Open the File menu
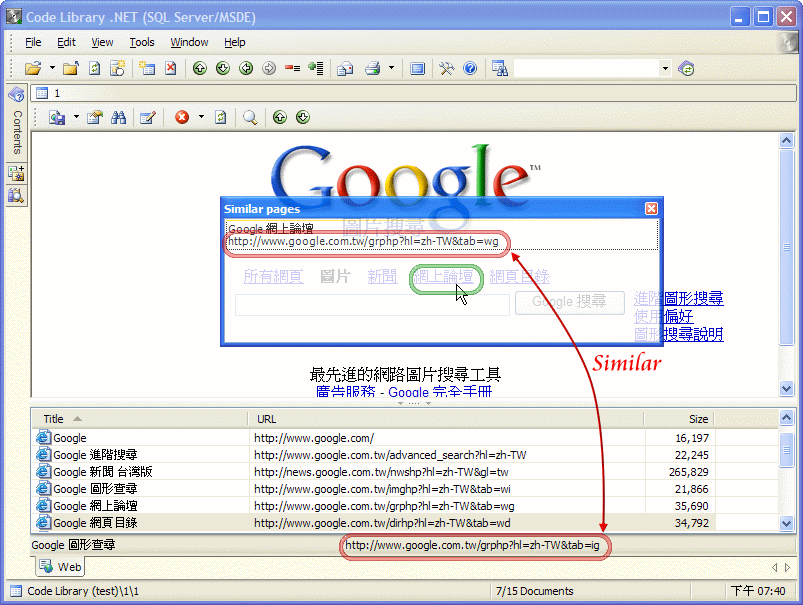 tap(33, 42)
